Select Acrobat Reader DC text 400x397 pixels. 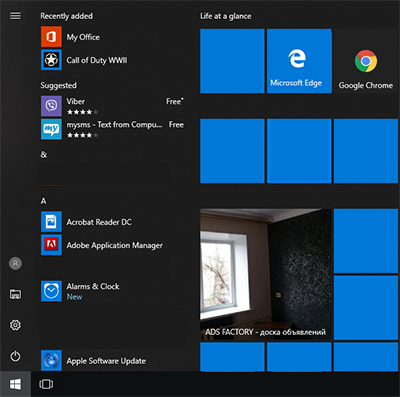[99, 222]
